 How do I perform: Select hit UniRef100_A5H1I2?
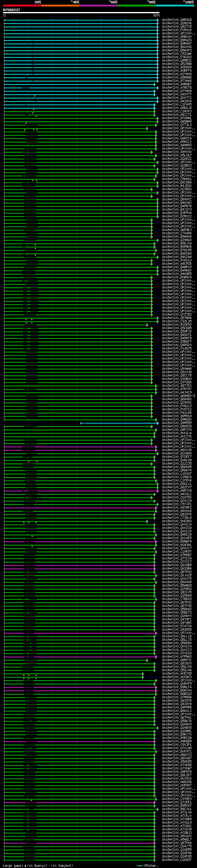point(177,142)
